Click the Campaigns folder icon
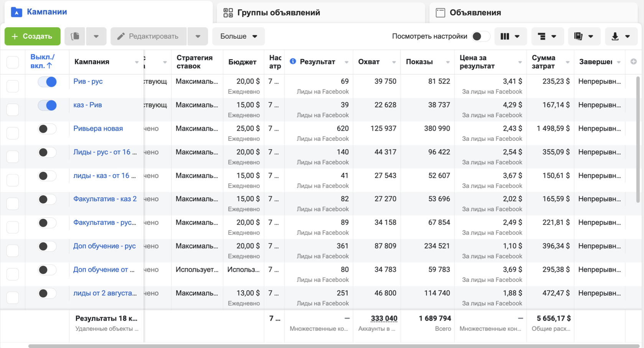This screenshot has height=348, width=644. [x=16, y=12]
